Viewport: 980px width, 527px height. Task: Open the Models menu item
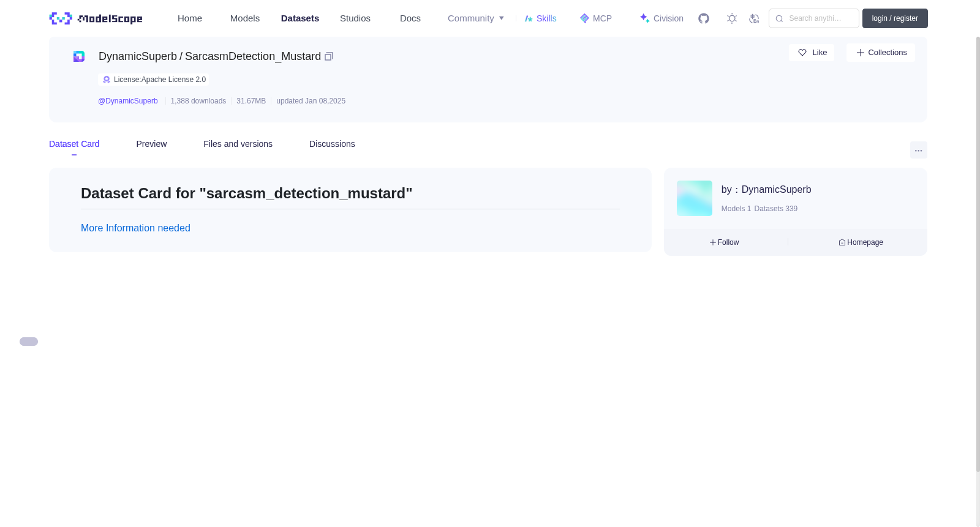tap(245, 18)
